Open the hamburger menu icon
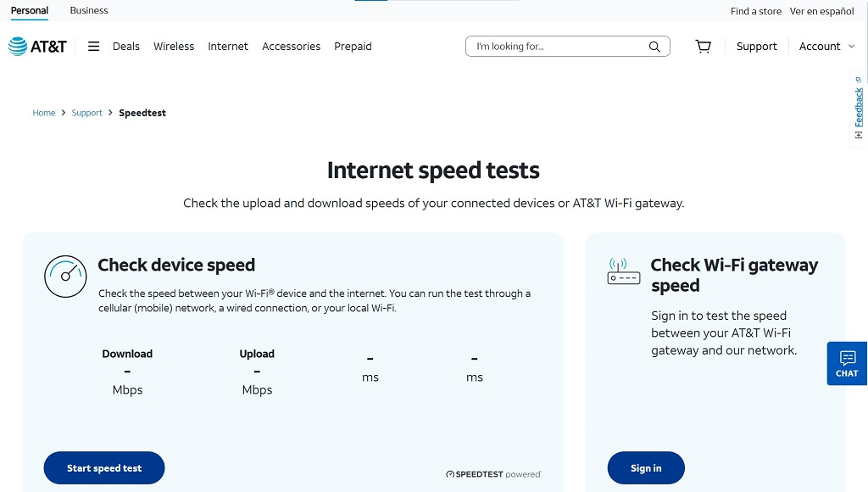The width and height of the screenshot is (868, 492). coord(94,47)
